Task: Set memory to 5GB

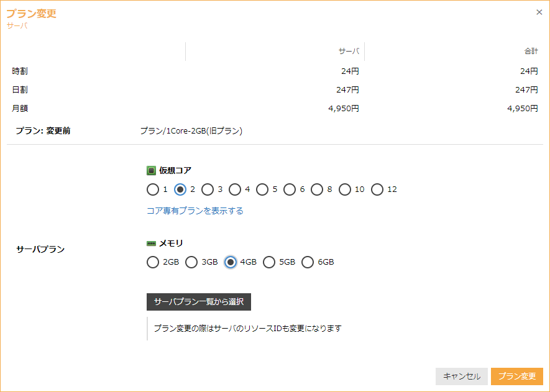Action: coord(269,262)
